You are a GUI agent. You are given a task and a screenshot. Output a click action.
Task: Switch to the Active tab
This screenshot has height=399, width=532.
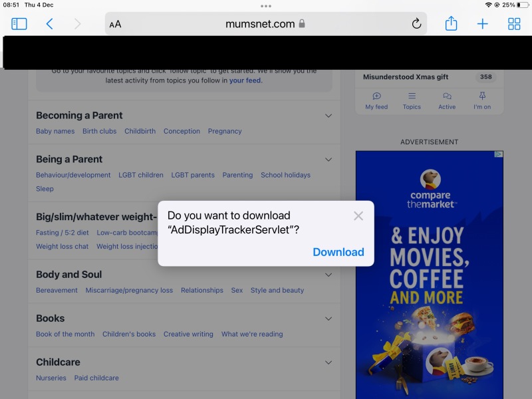click(x=447, y=100)
